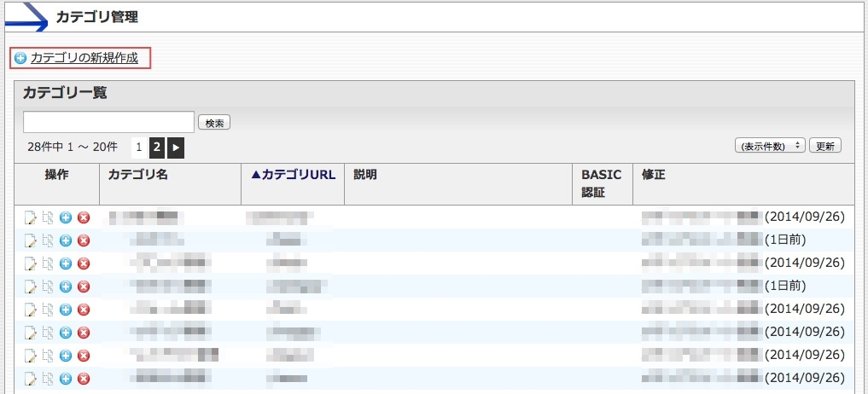Click hierarchy icon in sixth category row
The width and height of the screenshot is (868, 394).
click(48, 333)
